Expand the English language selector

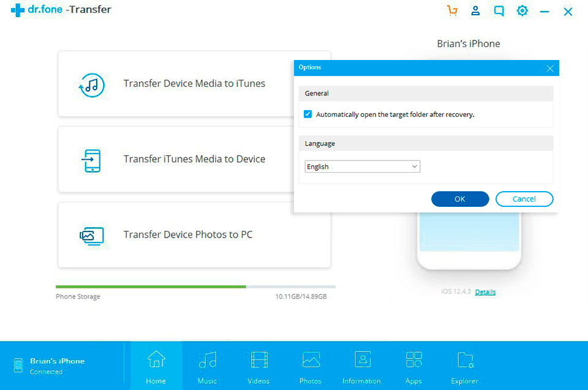(x=415, y=166)
